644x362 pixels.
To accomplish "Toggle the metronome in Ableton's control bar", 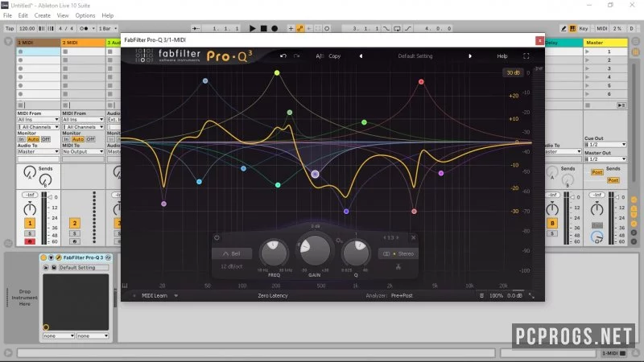I will (x=84, y=28).
